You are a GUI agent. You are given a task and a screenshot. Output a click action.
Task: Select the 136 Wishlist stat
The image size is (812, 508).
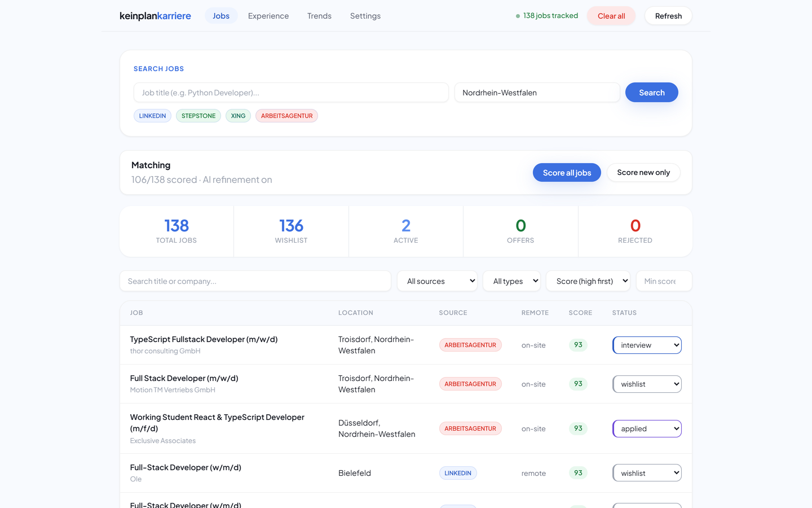[x=291, y=231]
